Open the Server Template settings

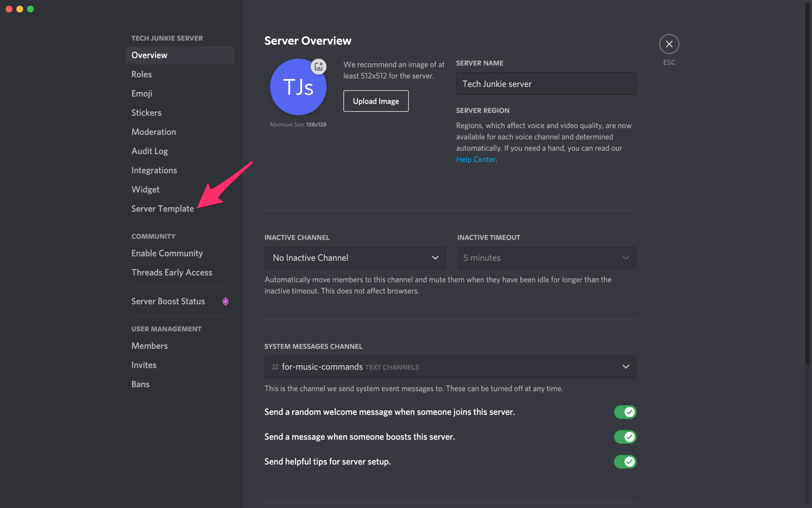[163, 208]
